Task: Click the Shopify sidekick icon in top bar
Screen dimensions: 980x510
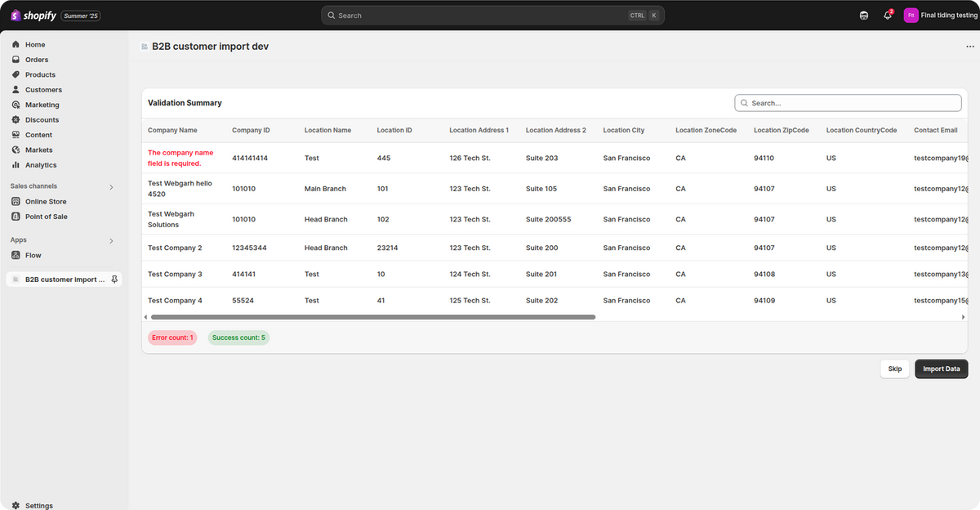Action: click(x=864, y=16)
